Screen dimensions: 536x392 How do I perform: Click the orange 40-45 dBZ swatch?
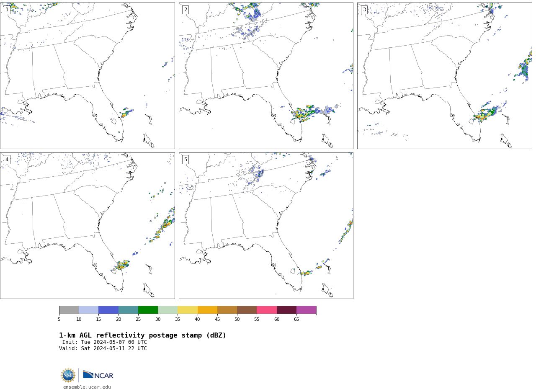pos(207,310)
